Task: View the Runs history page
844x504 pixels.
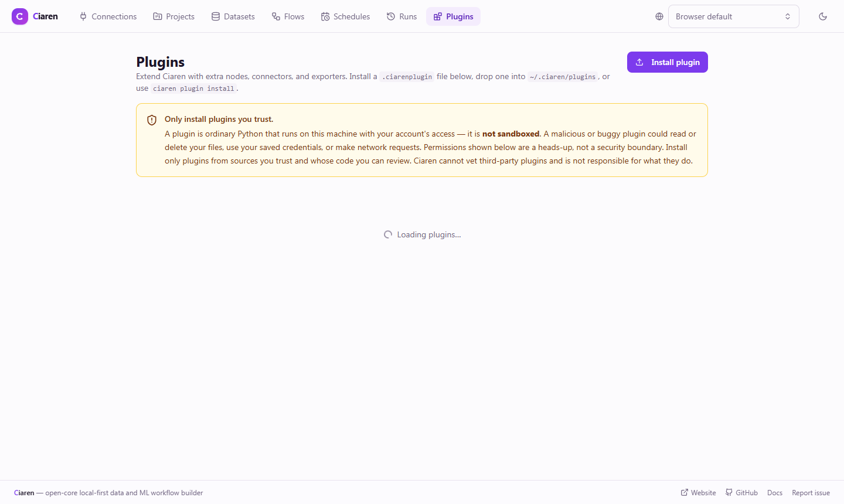Action: click(402, 16)
